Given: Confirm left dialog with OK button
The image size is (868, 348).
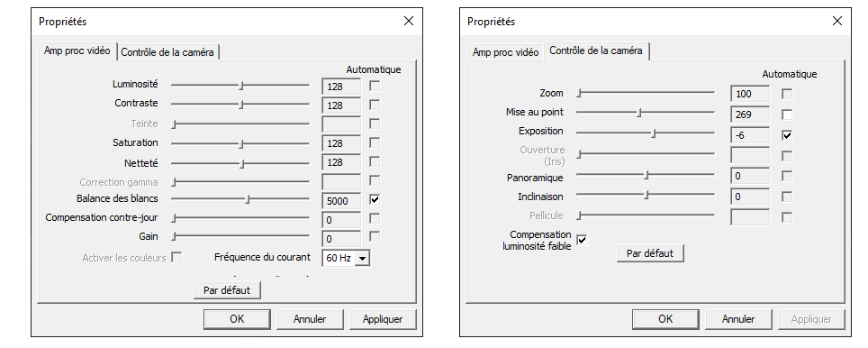Looking at the screenshot, I should point(237,319).
